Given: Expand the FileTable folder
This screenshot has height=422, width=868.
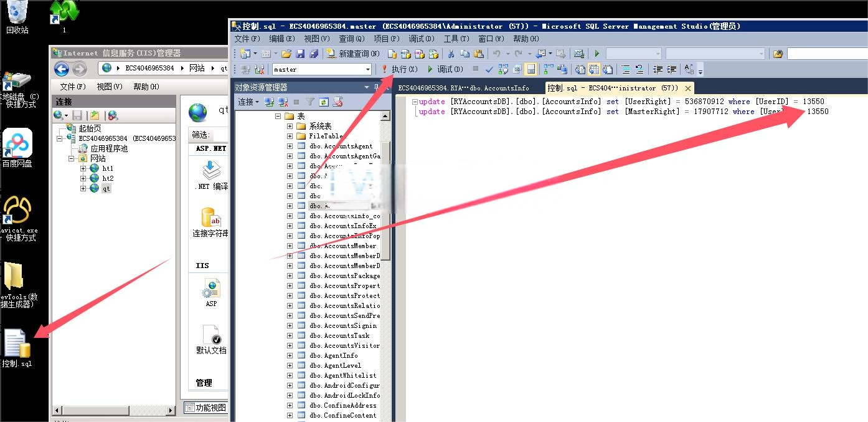Looking at the screenshot, I should (290, 136).
